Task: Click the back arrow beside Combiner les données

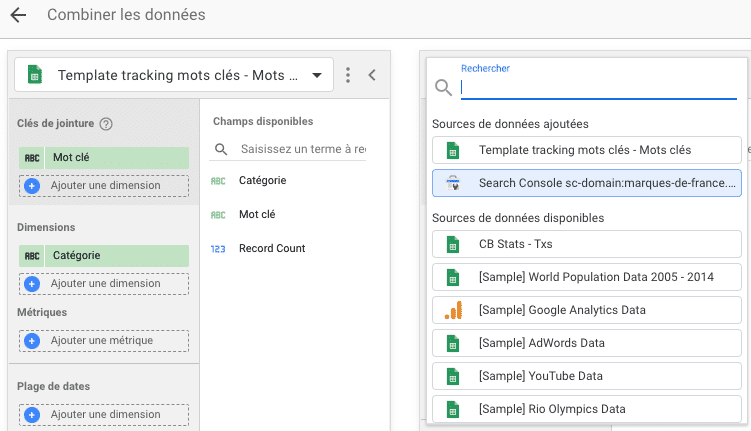Action: tap(18, 15)
